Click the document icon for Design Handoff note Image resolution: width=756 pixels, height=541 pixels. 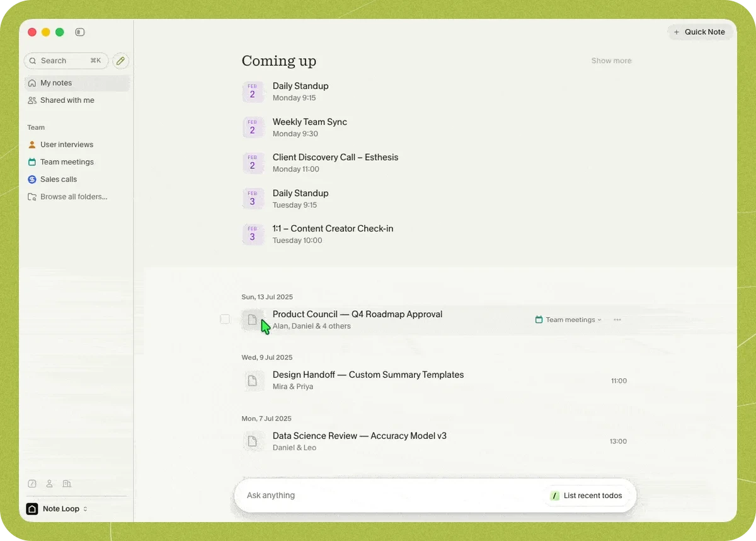(253, 380)
